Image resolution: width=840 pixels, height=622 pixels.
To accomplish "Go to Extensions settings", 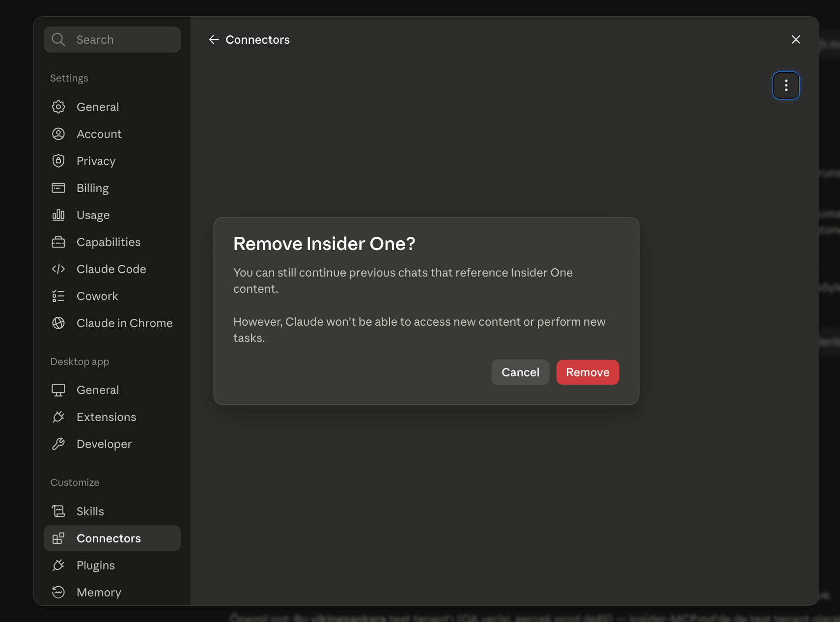I will click(x=112, y=417).
